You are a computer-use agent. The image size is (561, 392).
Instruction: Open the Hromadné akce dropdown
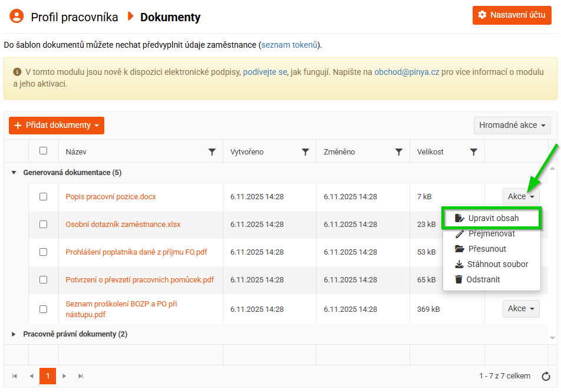click(x=512, y=126)
